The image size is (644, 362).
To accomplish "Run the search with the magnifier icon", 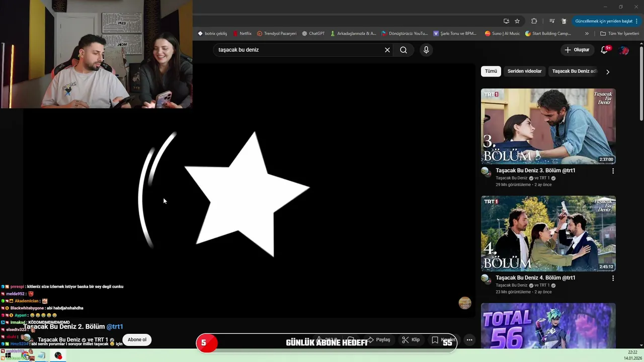I will pyautogui.click(x=404, y=50).
